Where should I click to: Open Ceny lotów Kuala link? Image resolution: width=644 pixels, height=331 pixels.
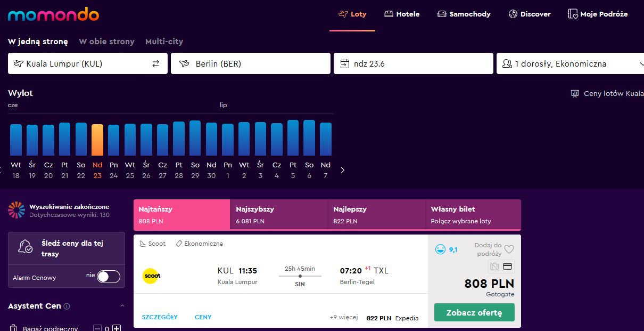pyautogui.click(x=613, y=93)
